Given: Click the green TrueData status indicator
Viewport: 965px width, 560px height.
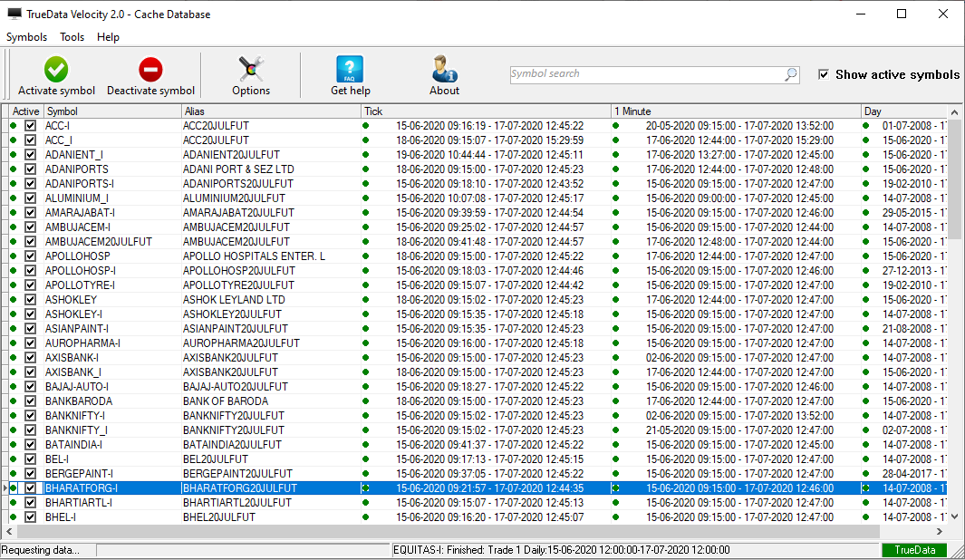Looking at the screenshot, I should coord(914,550).
